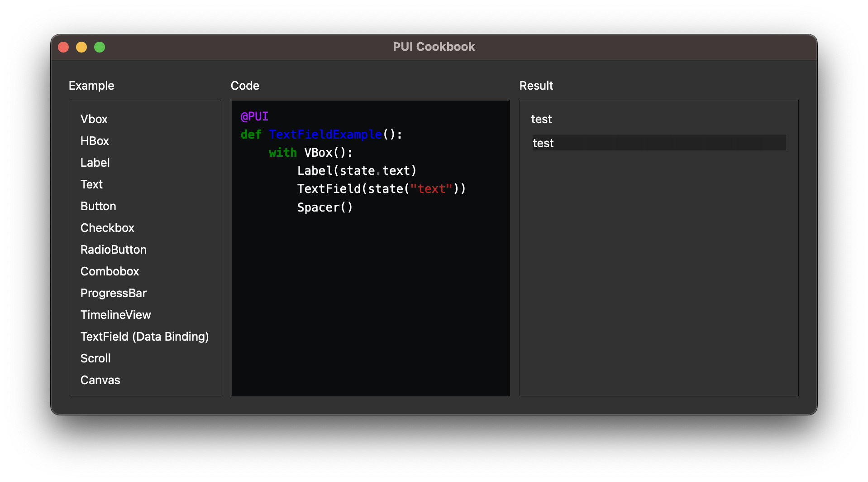Open the Checkbox example
The height and width of the screenshot is (482, 868).
tap(107, 228)
